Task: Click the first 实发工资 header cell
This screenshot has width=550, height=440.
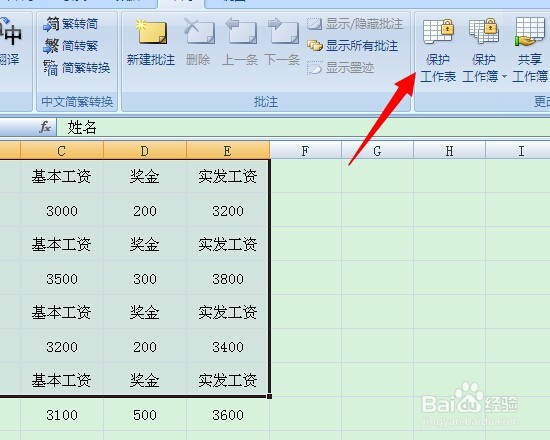Action: pyautogui.click(x=228, y=176)
